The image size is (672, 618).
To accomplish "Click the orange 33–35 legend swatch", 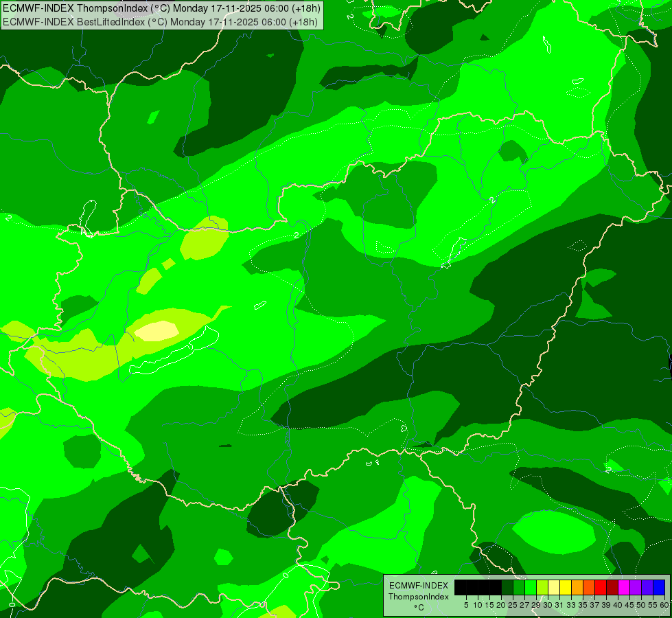I will [577, 587].
